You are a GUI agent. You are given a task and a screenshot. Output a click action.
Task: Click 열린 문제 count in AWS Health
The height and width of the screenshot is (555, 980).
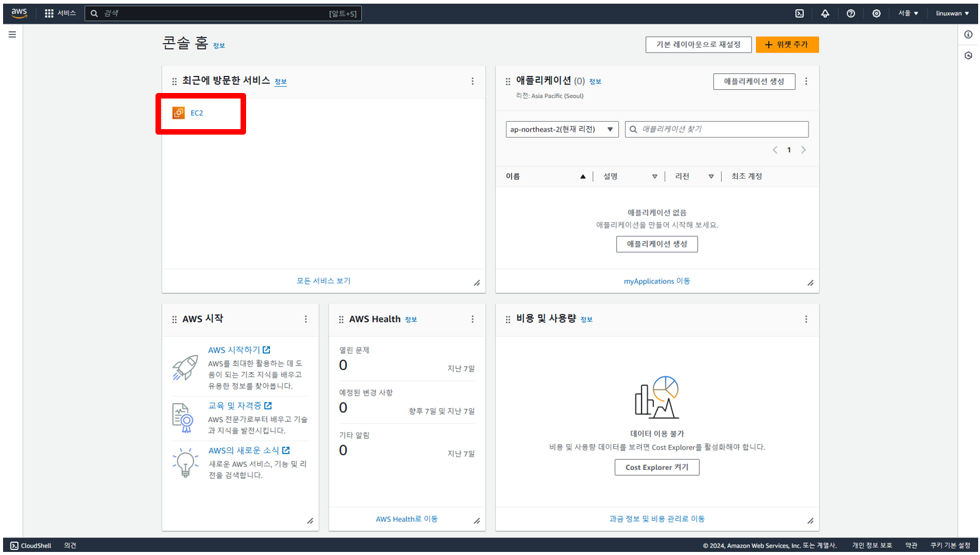pos(343,365)
